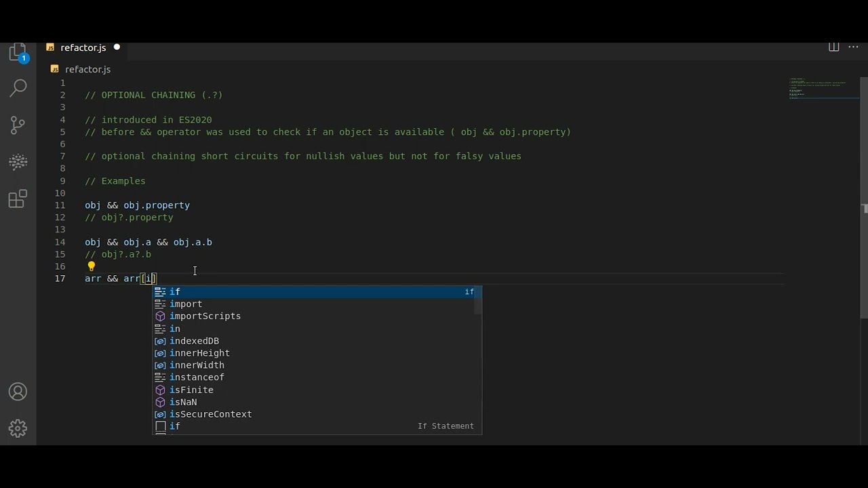Screen dimensions: 868x488
Task: Select the 'instanceof' suggestion
Action: click(x=317, y=378)
